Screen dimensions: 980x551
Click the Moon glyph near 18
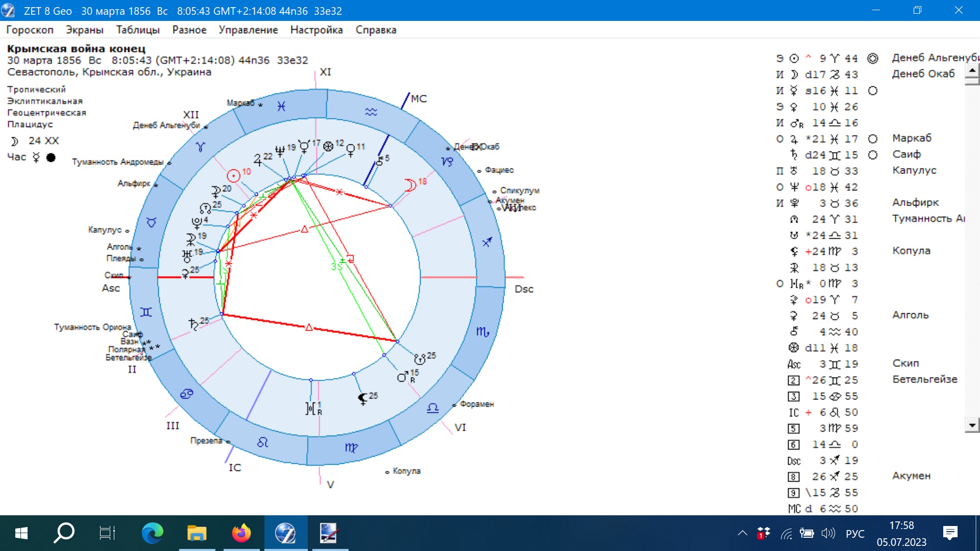pos(410,185)
